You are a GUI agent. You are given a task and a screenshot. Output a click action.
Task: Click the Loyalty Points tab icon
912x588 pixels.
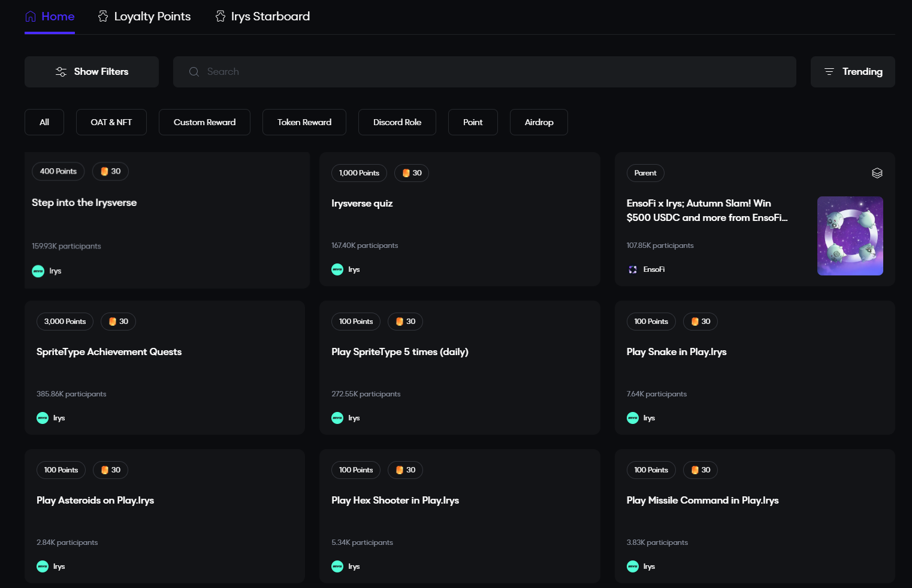(103, 17)
